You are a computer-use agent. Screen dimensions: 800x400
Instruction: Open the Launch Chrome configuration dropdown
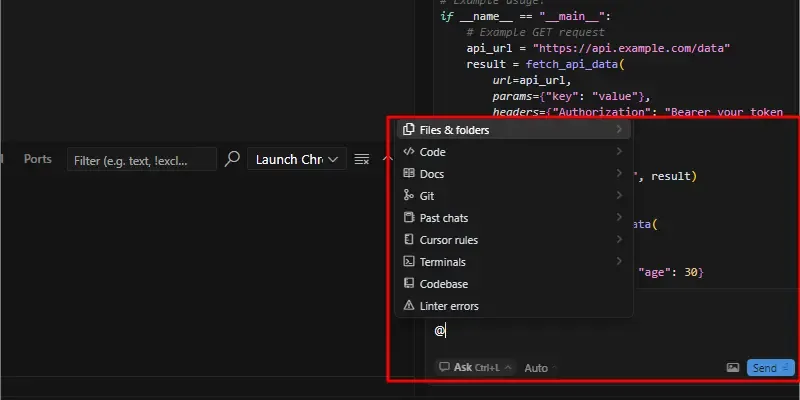pyautogui.click(x=297, y=159)
